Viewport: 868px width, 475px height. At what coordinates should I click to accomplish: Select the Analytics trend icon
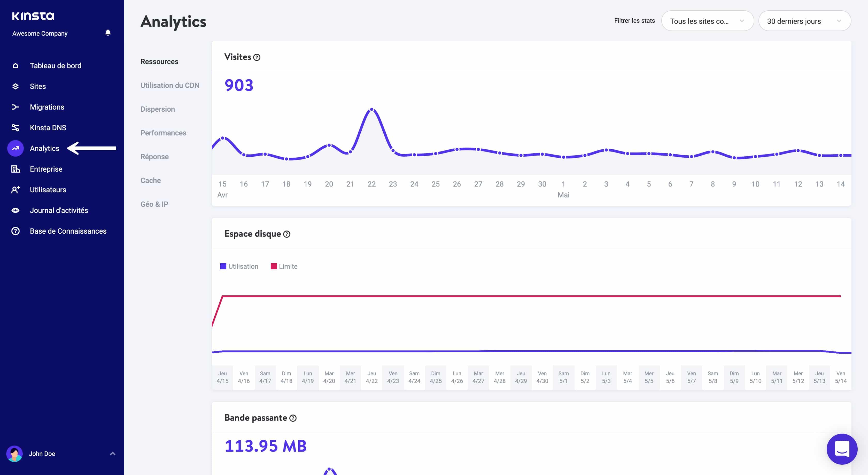click(x=16, y=148)
